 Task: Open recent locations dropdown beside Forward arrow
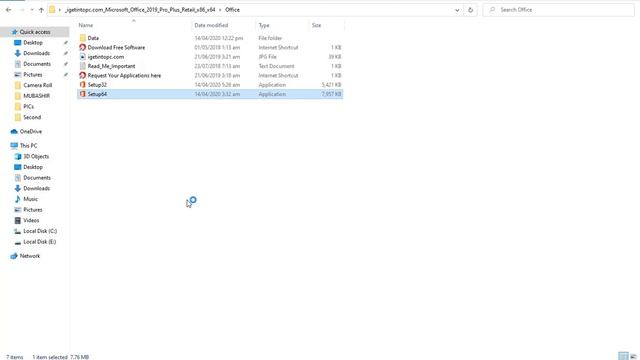(x=32, y=10)
